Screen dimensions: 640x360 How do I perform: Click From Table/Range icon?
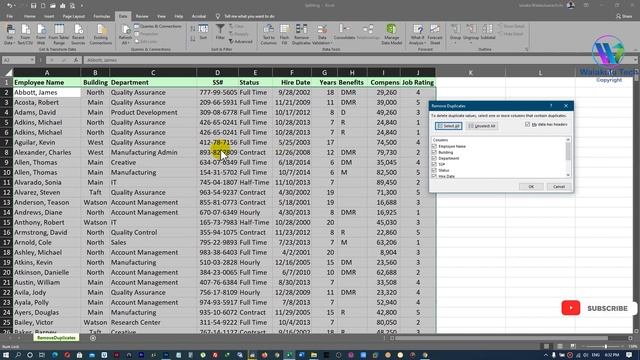pos(59,34)
